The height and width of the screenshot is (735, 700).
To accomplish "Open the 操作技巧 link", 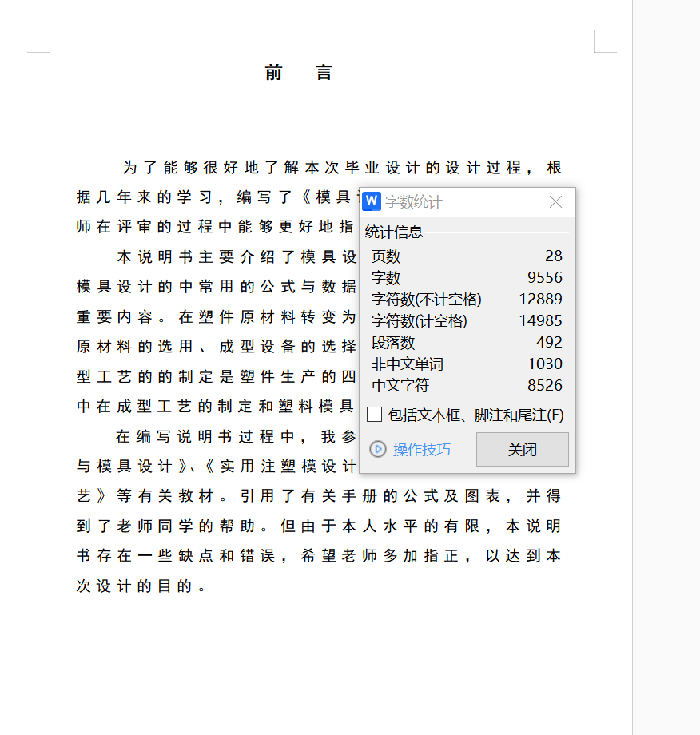I will click(421, 450).
